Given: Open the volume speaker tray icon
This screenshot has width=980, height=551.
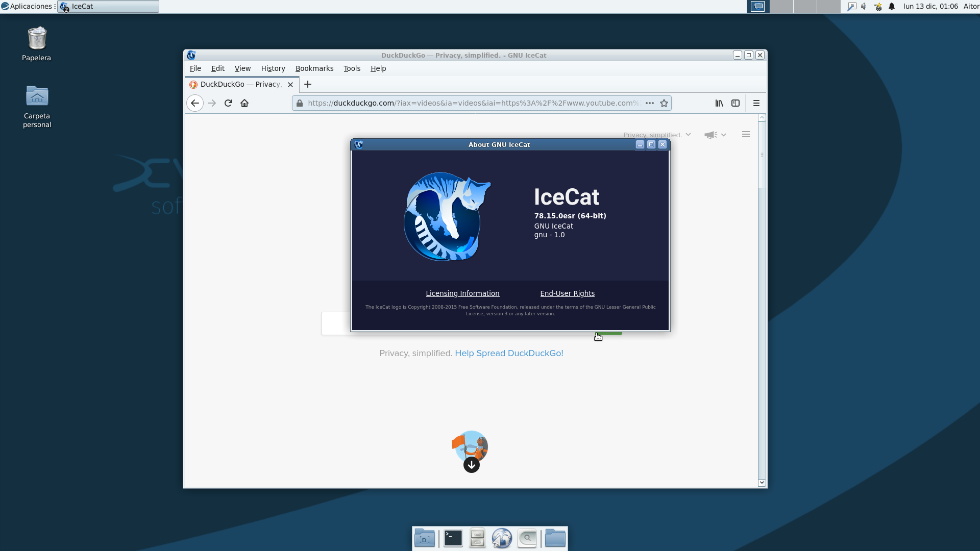Looking at the screenshot, I should pyautogui.click(x=864, y=6).
